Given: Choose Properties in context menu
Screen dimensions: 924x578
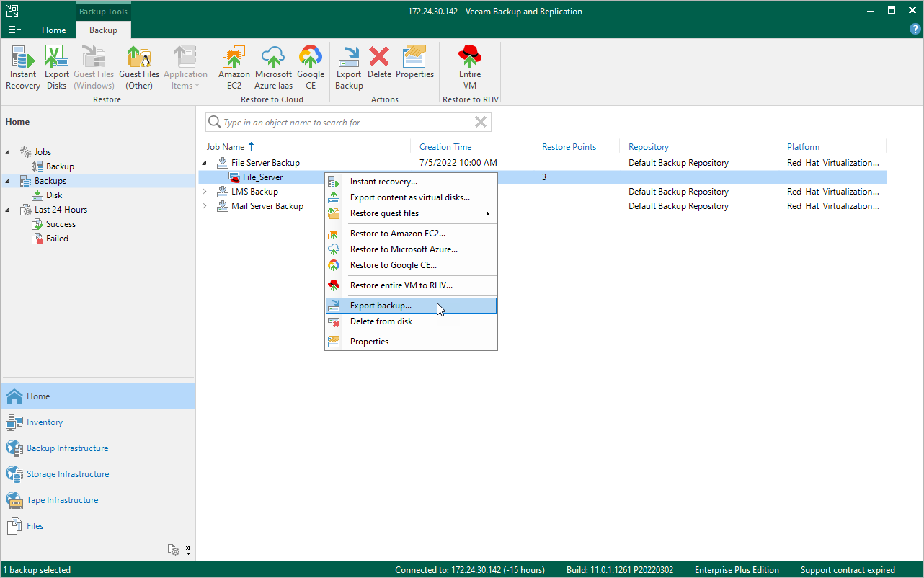Looking at the screenshot, I should click(x=411, y=342).
